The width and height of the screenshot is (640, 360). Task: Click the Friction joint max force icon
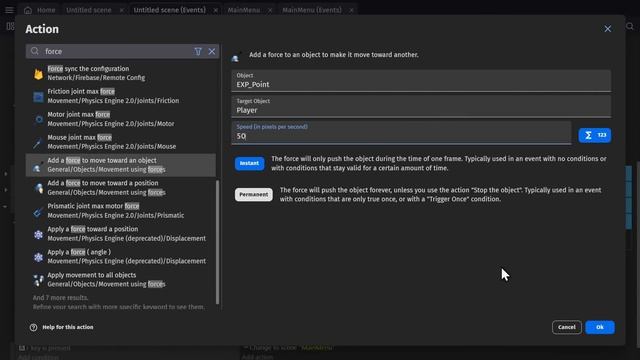(x=38, y=97)
